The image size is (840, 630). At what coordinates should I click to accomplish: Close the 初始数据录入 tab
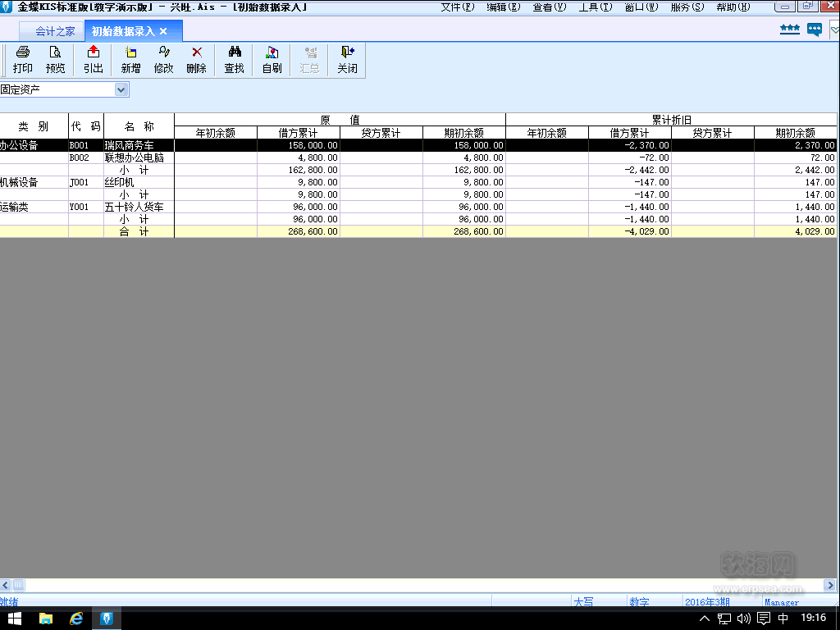point(163,32)
